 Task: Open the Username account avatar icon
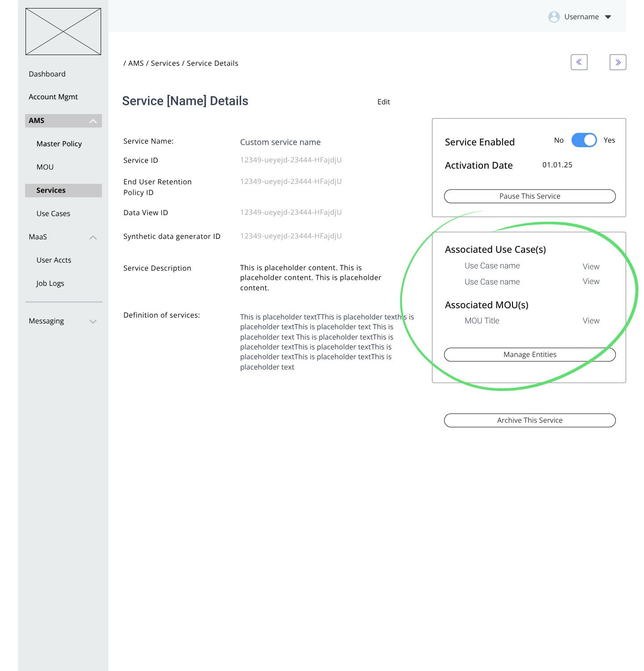click(554, 17)
